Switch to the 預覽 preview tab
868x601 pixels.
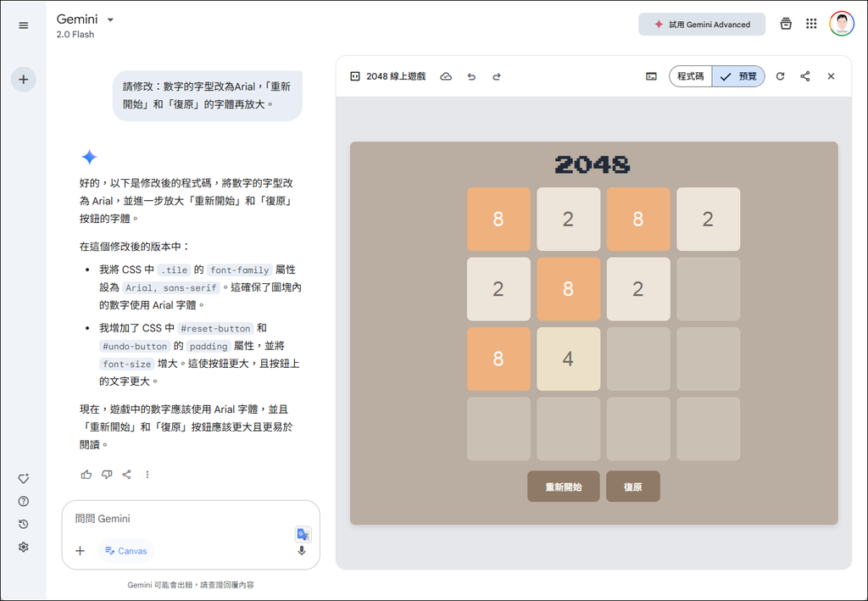tap(738, 76)
